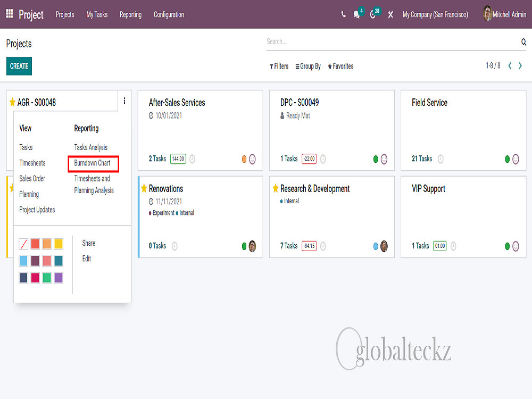Click the CREATE button
This screenshot has width=532, height=399.
(19, 66)
